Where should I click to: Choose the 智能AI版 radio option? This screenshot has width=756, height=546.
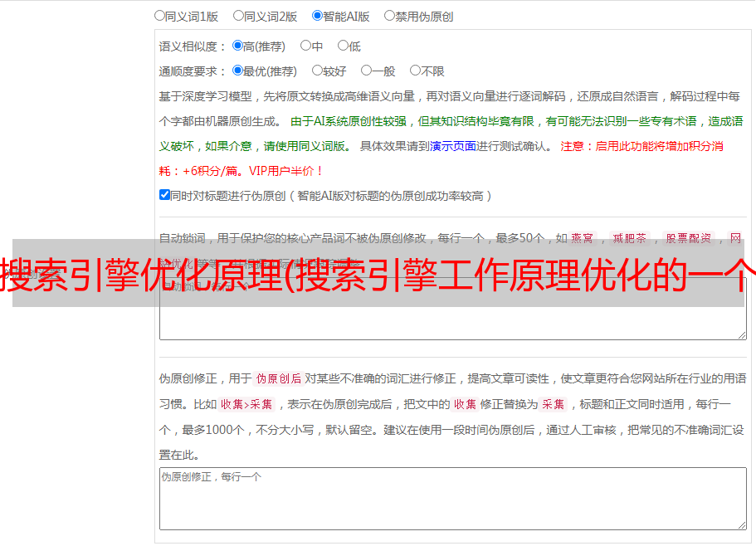click(x=317, y=16)
